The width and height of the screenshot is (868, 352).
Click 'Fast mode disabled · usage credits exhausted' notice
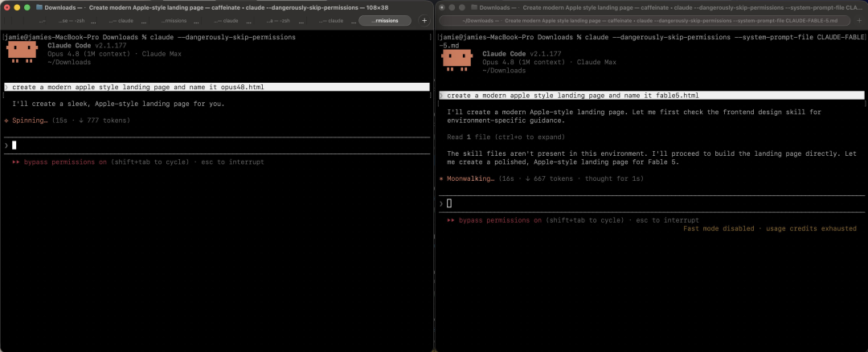(769, 228)
